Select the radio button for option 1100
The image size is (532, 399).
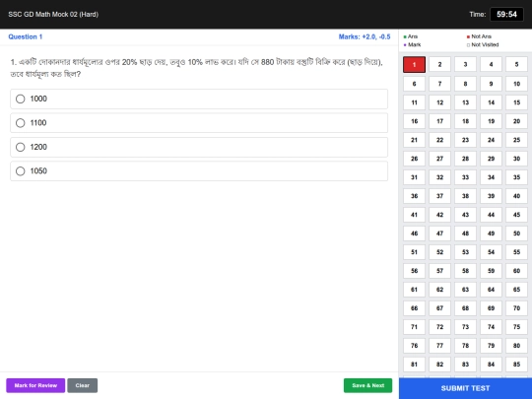coord(21,123)
